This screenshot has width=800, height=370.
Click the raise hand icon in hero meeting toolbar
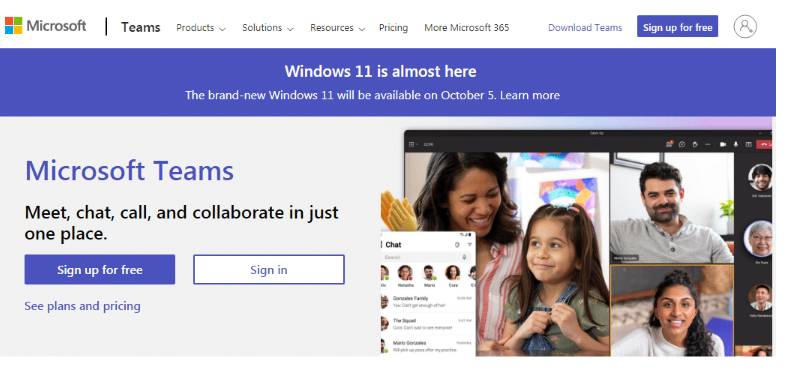pyautogui.click(x=695, y=144)
